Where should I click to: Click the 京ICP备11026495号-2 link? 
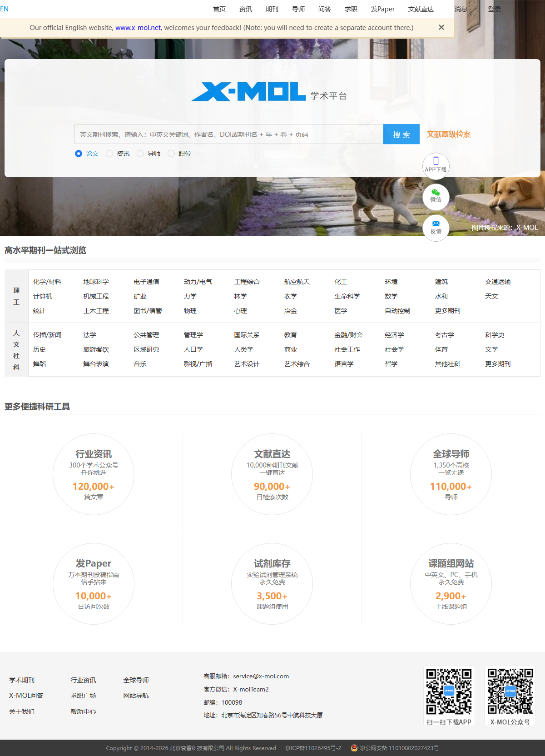tap(313, 748)
